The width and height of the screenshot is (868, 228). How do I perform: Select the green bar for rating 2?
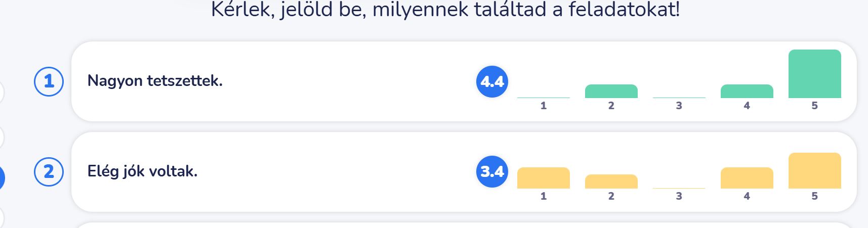611,92
